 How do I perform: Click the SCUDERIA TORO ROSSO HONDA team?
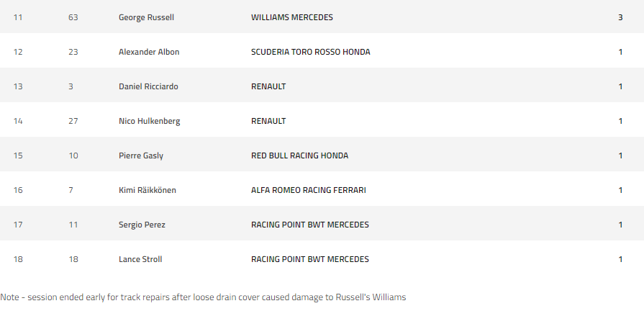click(311, 52)
